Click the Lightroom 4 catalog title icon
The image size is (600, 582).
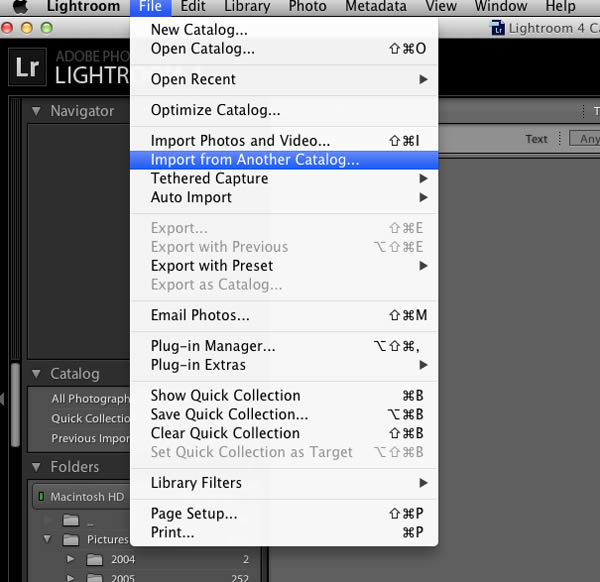497,28
